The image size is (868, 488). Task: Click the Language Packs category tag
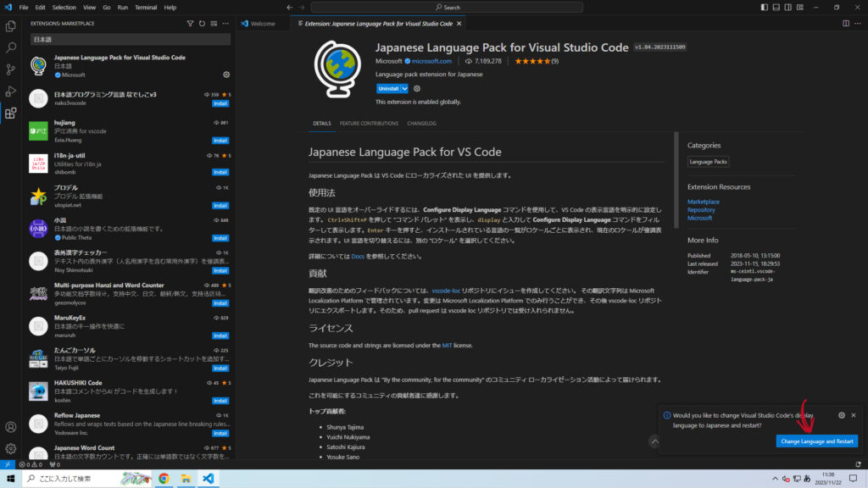pyautogui.click(x=708, y=162)
